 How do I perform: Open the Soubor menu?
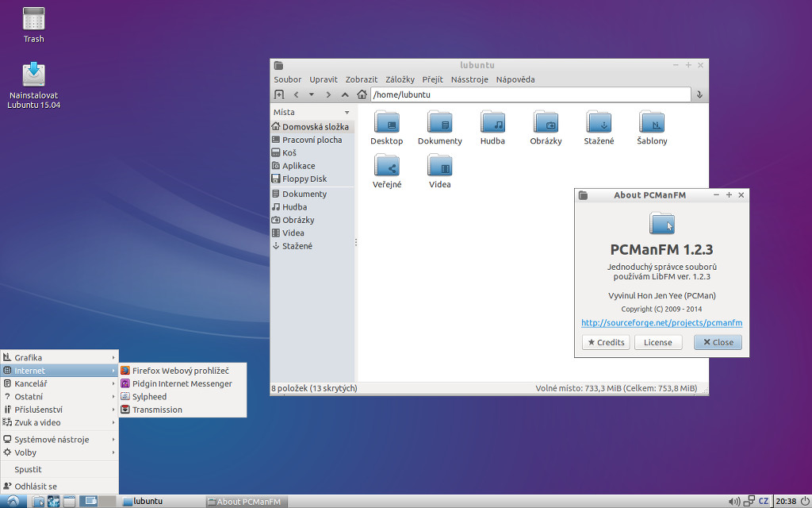(287, 79)
